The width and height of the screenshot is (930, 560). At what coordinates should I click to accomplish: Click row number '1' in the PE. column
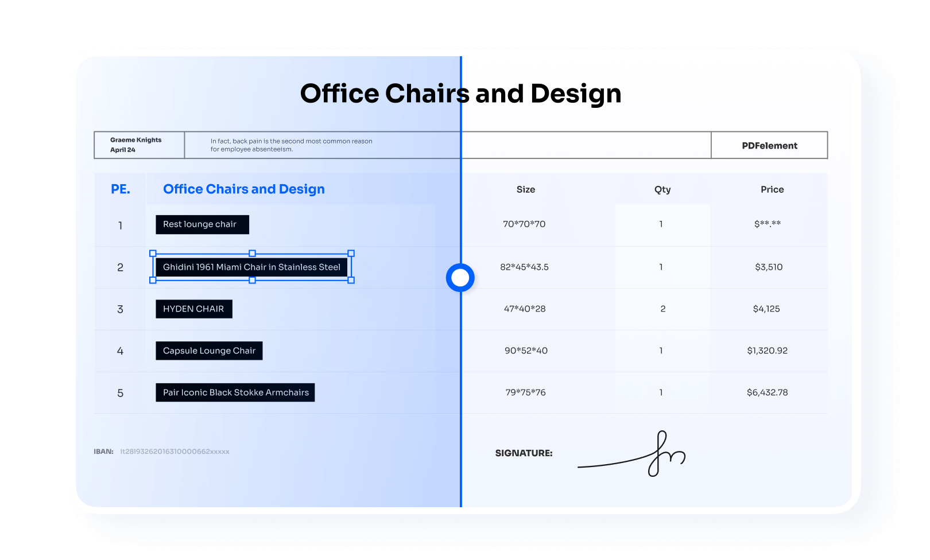(x=121, y=225)
